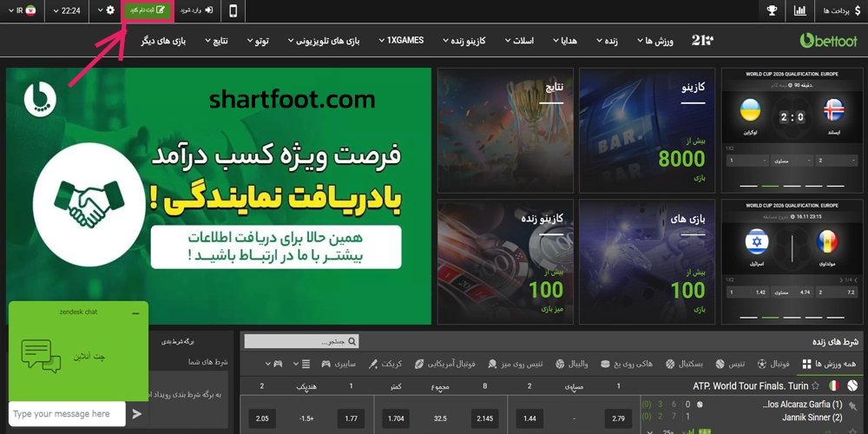The width and height of the screenshot is (868, 434).
Task: Click the online chat speech bubbles icon
Action: click(41, 356)
